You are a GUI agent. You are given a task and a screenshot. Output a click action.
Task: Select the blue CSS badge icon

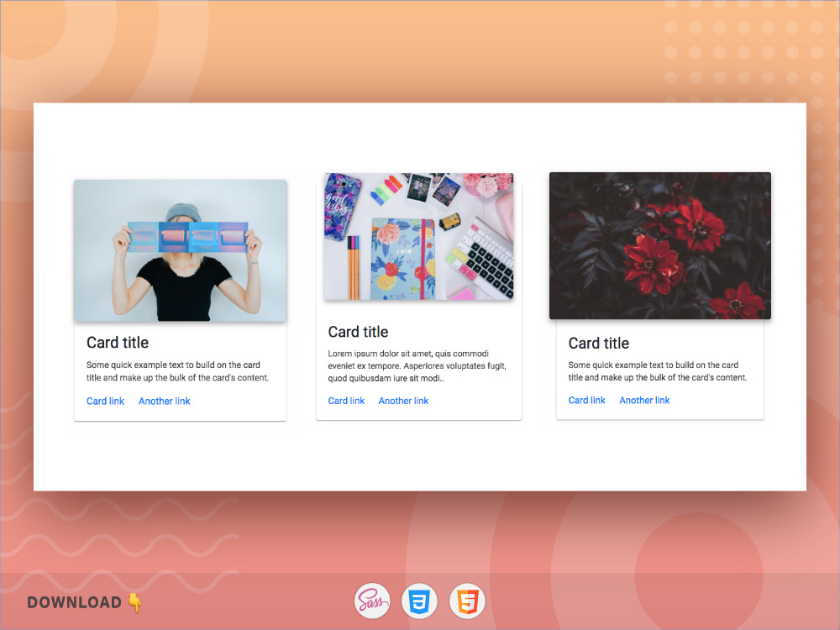419,601
